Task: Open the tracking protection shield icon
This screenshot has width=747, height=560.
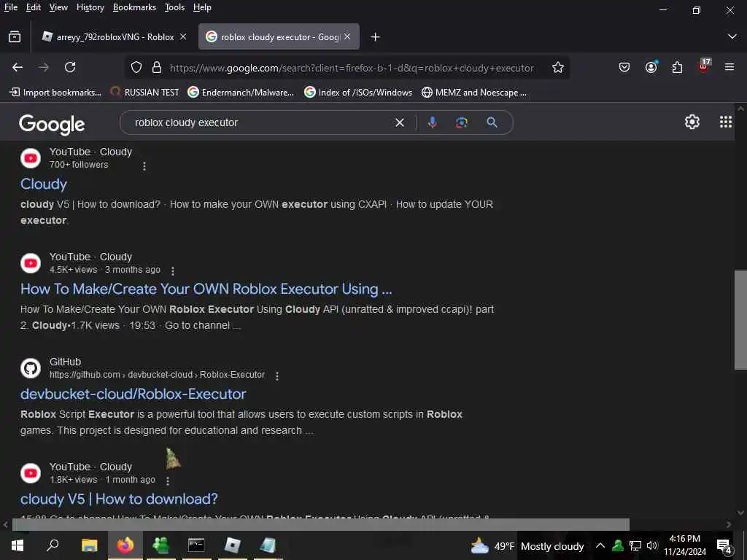Action: 136,68
